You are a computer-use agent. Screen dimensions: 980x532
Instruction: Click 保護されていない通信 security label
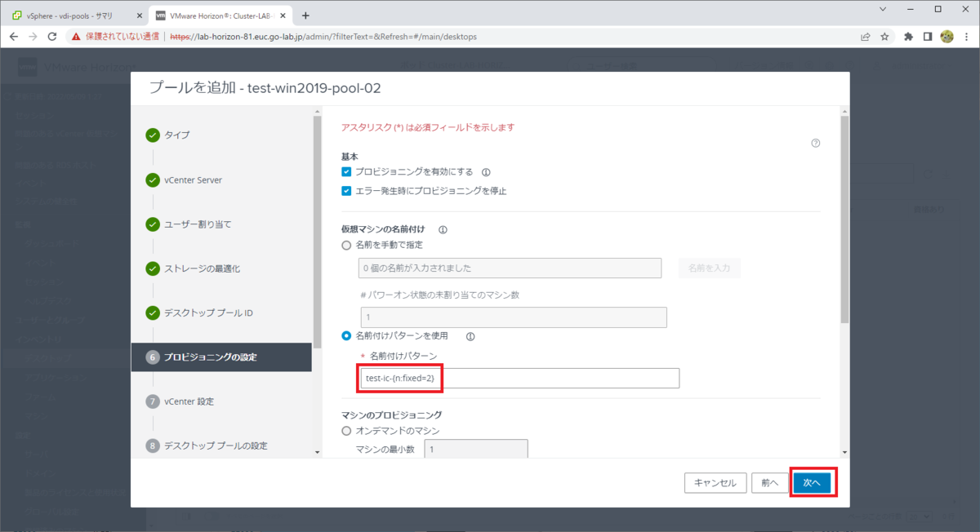[x=124, y=37]
